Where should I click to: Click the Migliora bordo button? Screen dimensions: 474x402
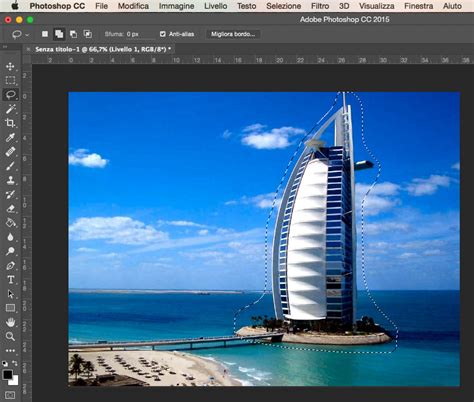point(233,34)
